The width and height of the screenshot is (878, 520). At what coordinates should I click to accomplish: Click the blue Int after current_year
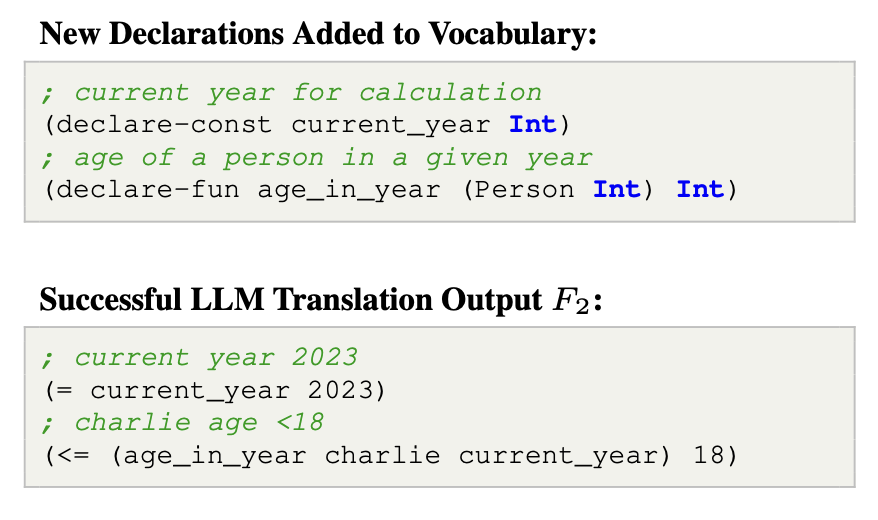coord(534,124)
